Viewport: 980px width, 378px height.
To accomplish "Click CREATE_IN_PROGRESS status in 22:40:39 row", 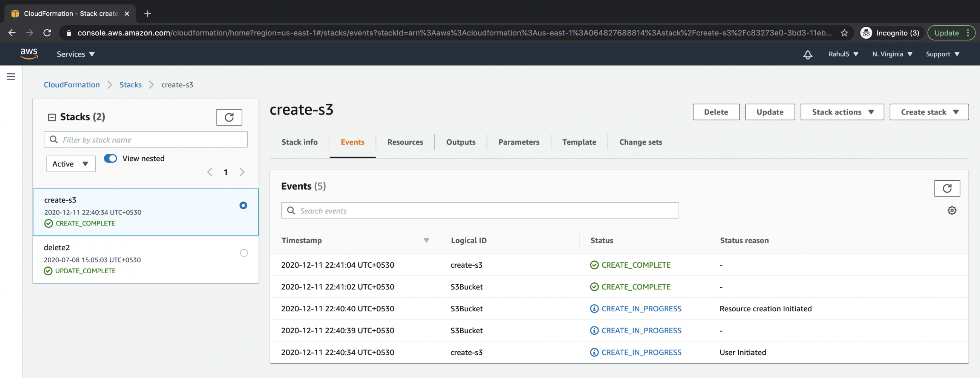I will pyautogui.click(x=636, y=331).
